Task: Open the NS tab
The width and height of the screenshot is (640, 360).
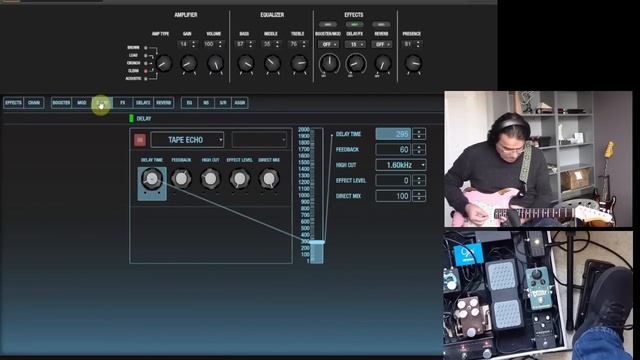Action: (x=206, y=103)
